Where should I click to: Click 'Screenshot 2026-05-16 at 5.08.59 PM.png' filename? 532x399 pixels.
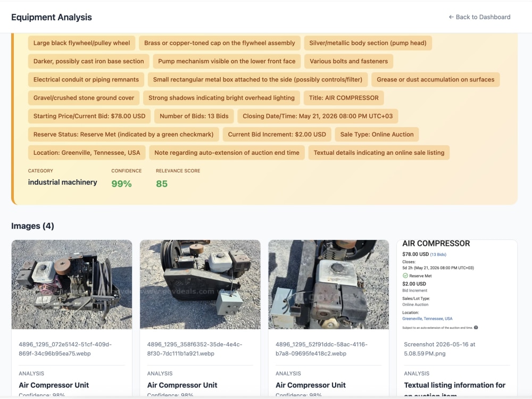tap(439, 349)
